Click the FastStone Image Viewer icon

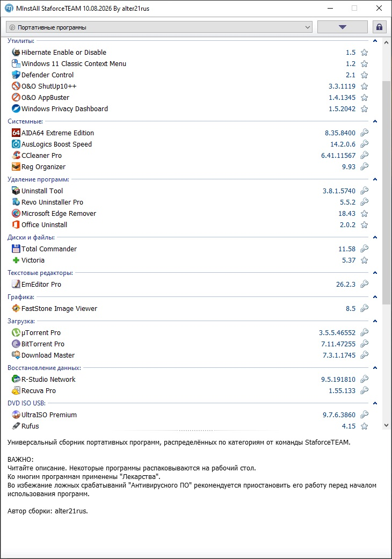coord(16,308)
